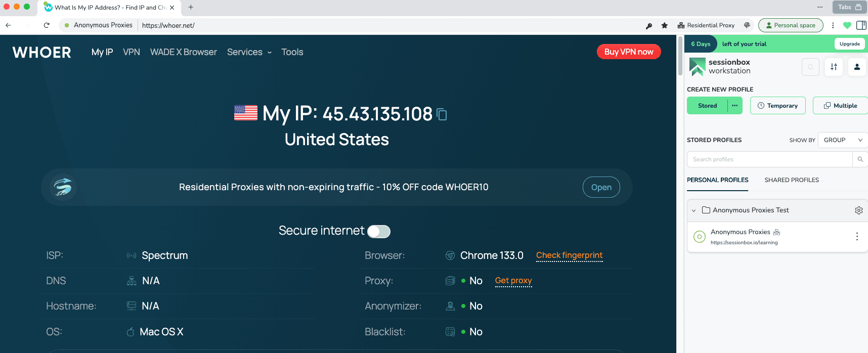Click the profile search magnifier icon
Image resolution: width=868 pixels, height=353 pixels.
(x=860, y=159)
